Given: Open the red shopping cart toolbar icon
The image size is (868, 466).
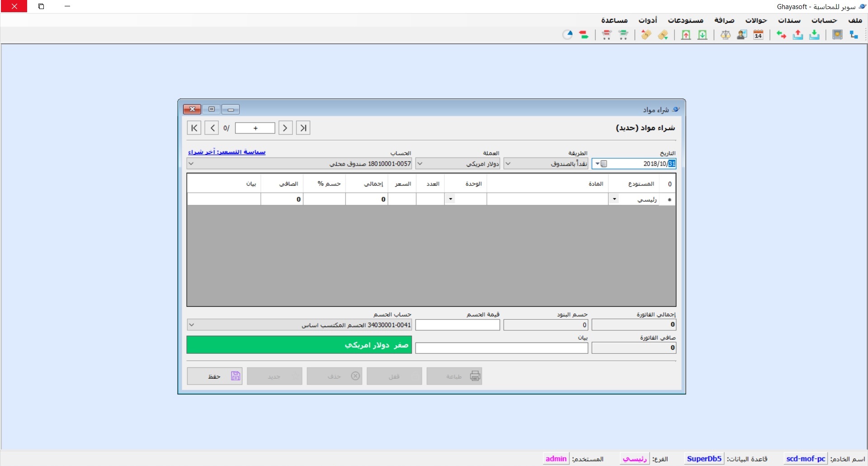Looking at the screenshot, I should (607, 35).
